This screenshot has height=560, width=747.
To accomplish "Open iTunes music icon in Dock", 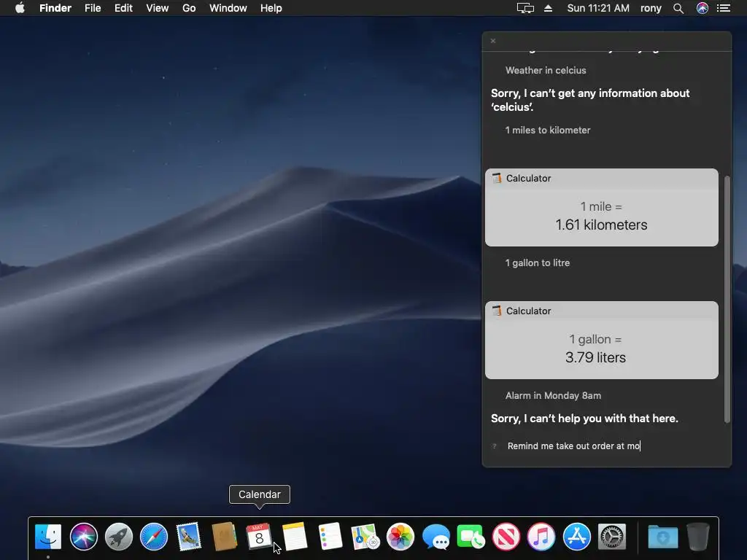I will point(541,537).
